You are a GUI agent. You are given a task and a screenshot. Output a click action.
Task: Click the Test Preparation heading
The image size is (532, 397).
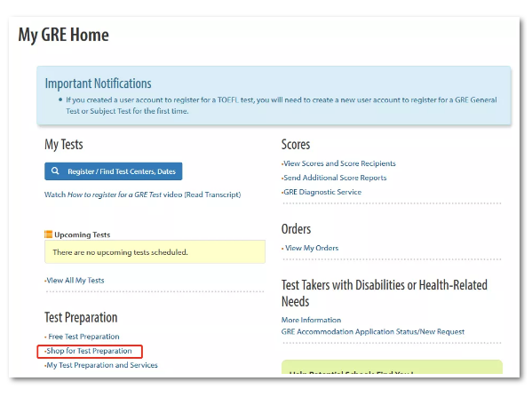[x=81, y=318]
